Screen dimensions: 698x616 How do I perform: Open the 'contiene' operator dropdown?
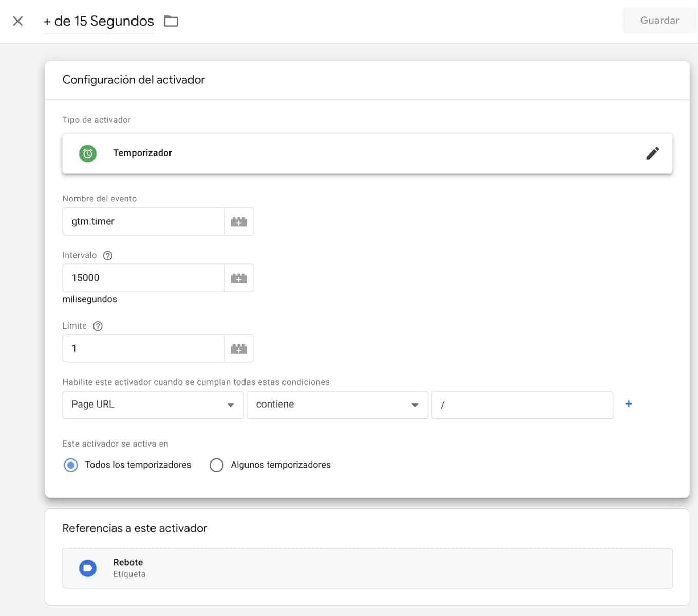click(x=337, y=405)
